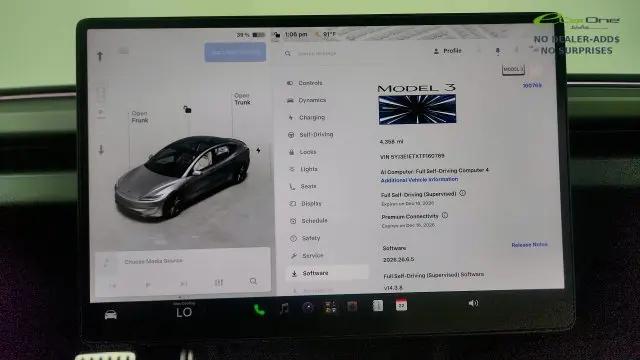Viewport: 640px width, 360px height.
Task: Tap the info icon beside Premium Connectivity
Action: point(445,215)
